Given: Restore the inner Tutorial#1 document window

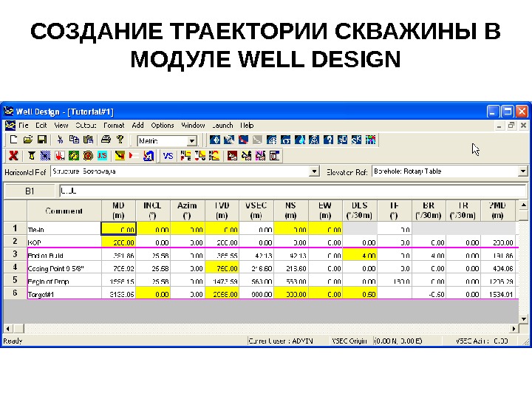Looking at the screenshot, I should click(x=511, y=126).
